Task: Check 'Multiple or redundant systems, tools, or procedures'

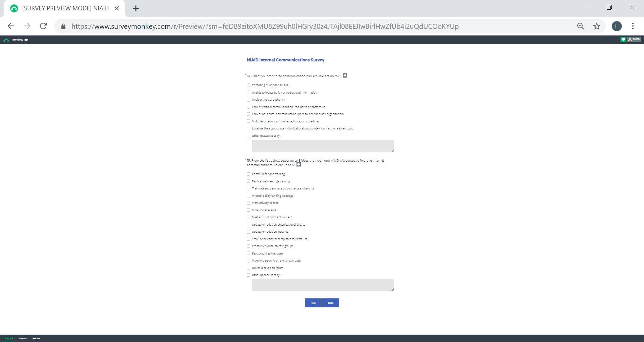Action: point(249,121)
